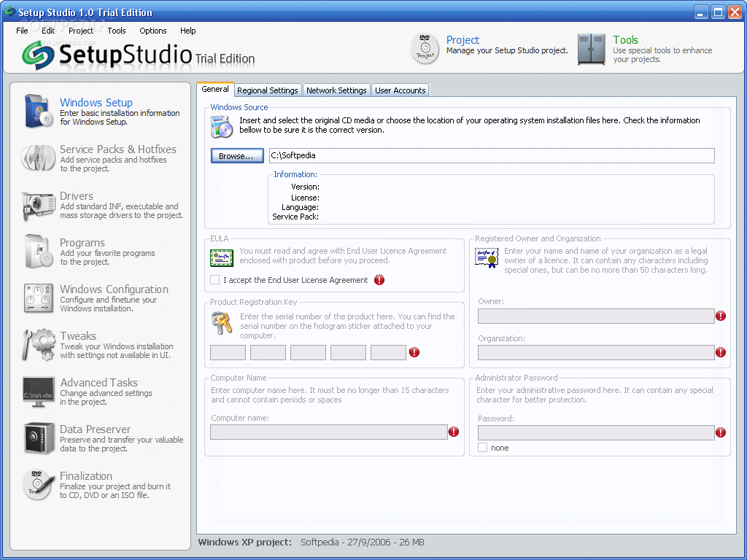
Task: Open the Data Preserver heading
Action: click(96, 429)
